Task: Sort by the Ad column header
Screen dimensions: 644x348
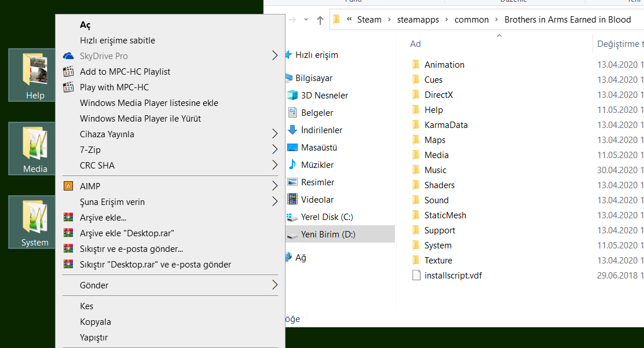Action: (x=415, y=44)
